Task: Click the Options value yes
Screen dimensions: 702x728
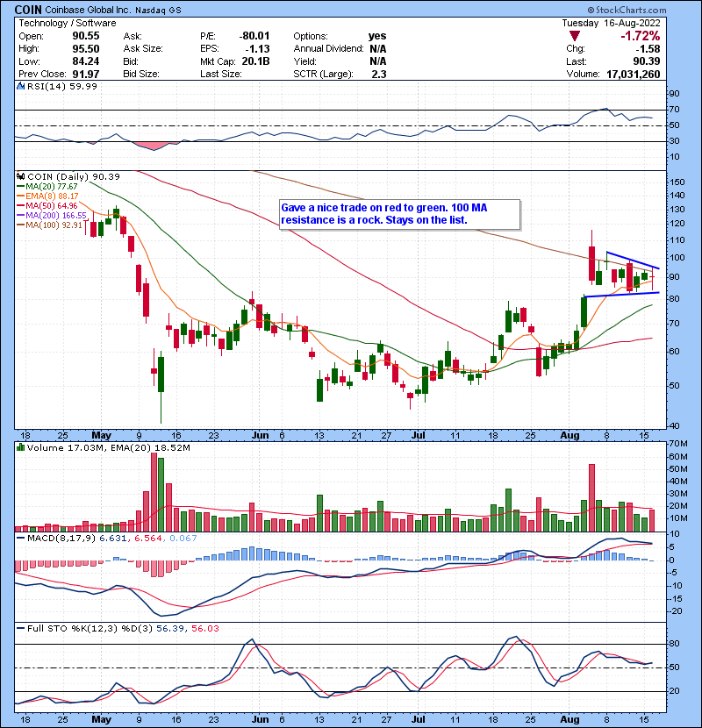Action: pyautogui.click(x=377, y=36)
